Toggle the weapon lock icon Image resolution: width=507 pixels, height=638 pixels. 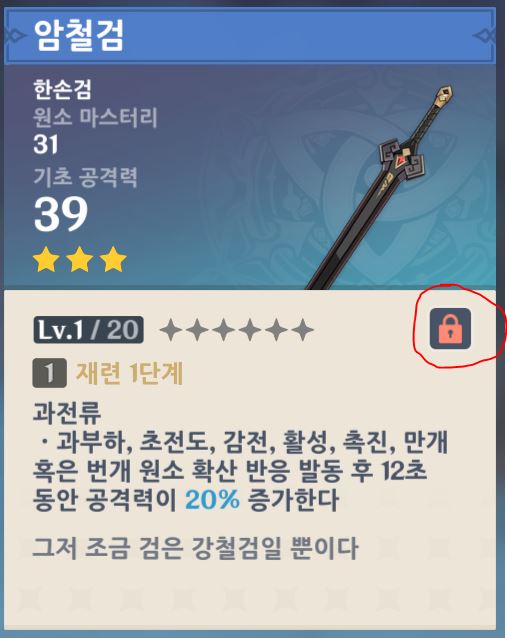(450, 329)
